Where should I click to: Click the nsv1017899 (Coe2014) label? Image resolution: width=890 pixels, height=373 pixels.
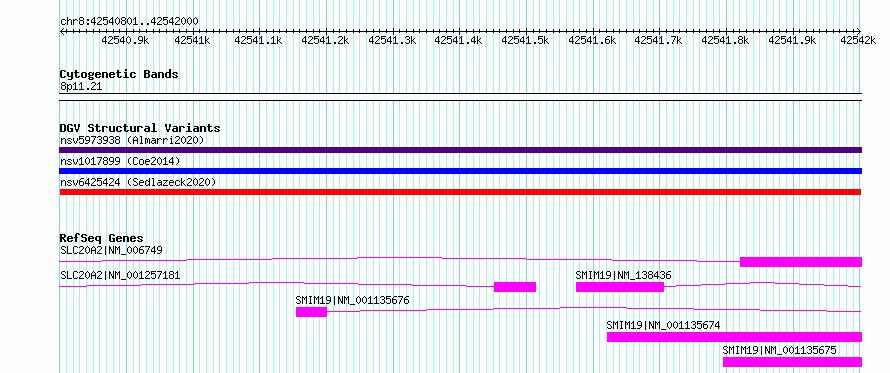pos(120,161)
